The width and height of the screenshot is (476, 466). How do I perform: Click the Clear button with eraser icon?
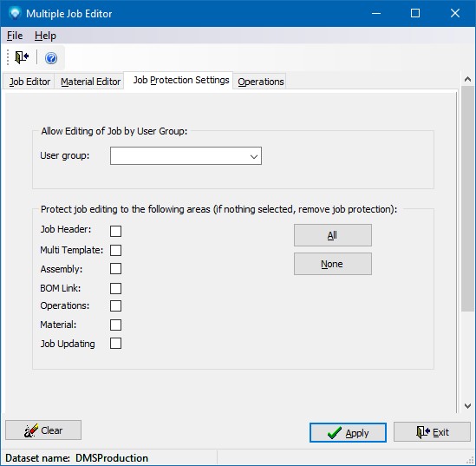pyautogui.click(x=43, y=430)
